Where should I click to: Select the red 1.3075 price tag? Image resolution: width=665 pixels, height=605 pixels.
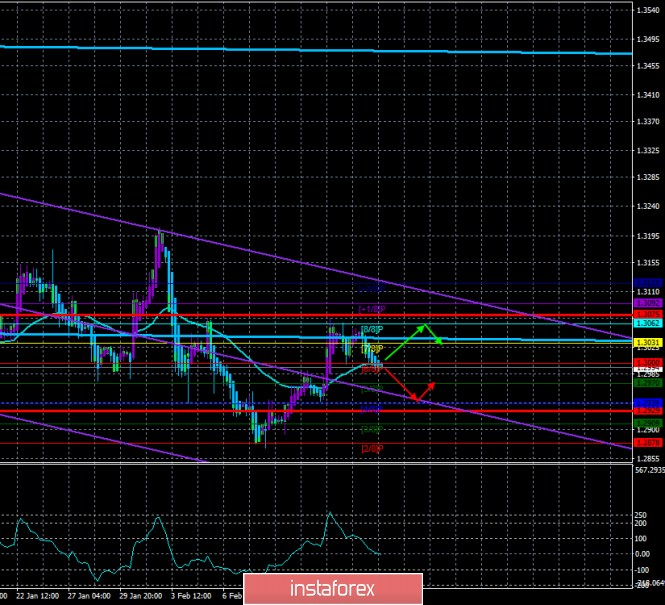point(648,314)
